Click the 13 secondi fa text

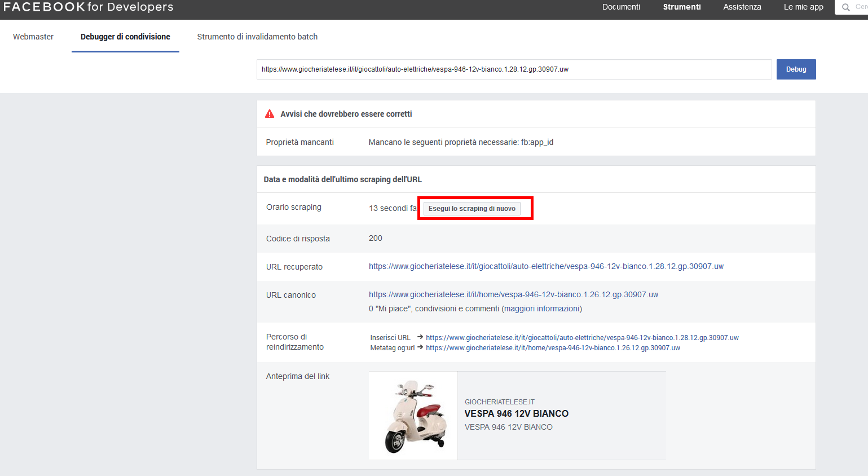coord(393,208)
